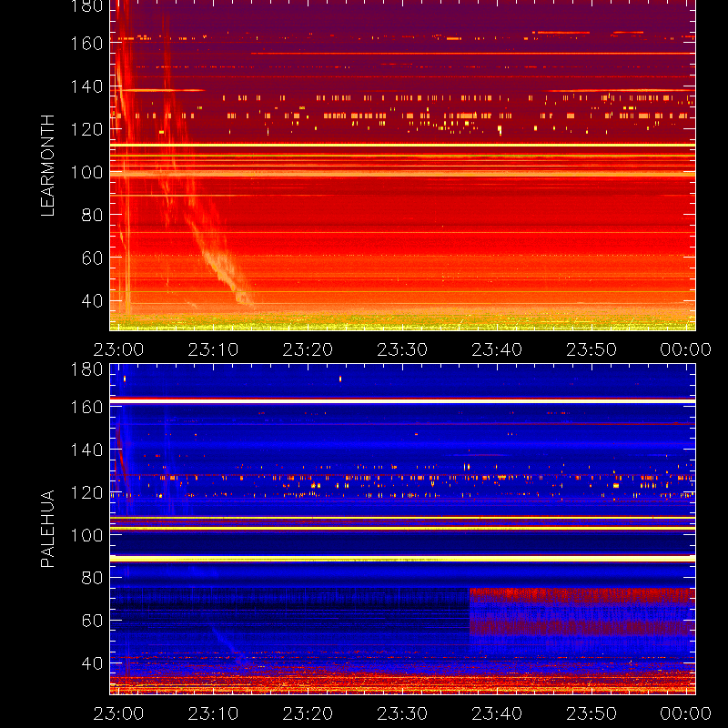Click 23:10 time label below LEARMONTH plot
This screenshot has width=728, height=728.
click(x=213, y=349)
